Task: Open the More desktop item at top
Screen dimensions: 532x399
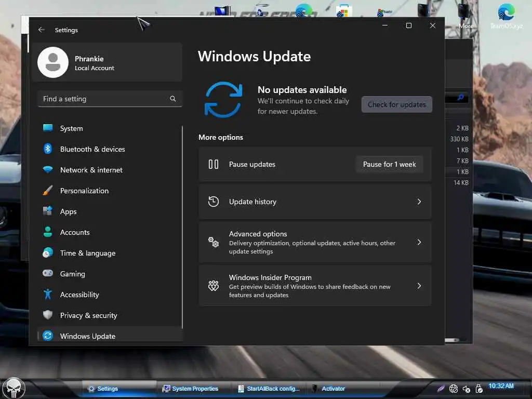Action: (465, 16)
